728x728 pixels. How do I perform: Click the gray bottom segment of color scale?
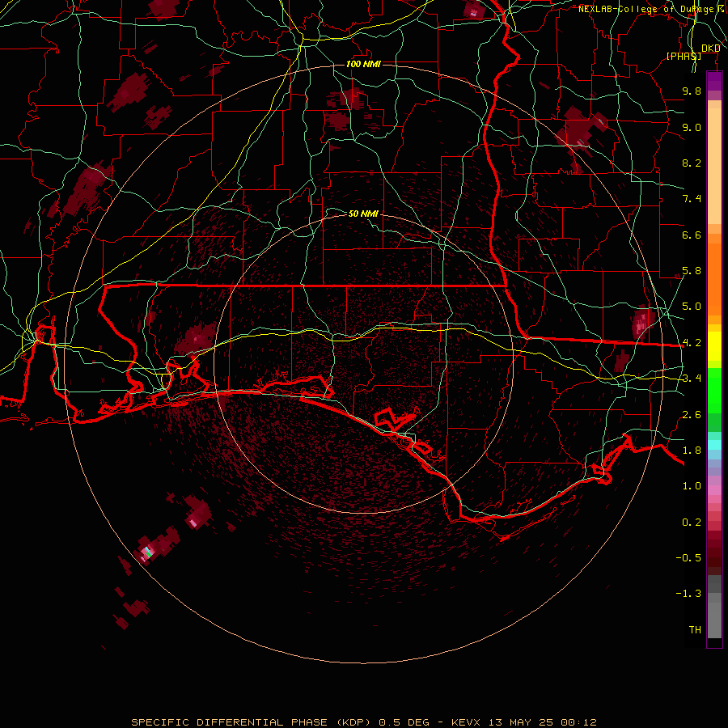click(x=714, y=616)
